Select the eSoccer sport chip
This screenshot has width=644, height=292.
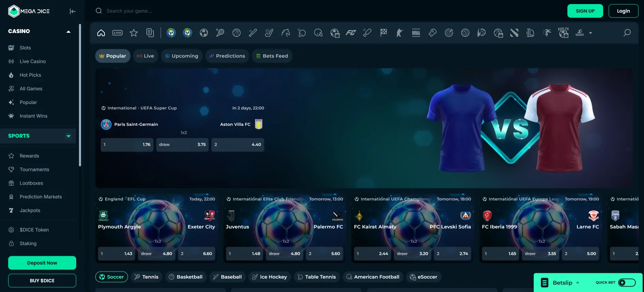[423, 277]
